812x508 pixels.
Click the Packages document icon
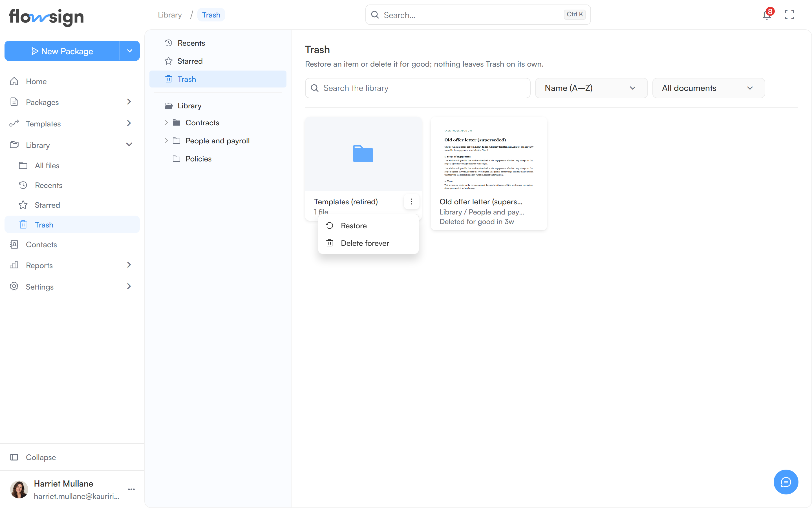(x=14, y=102)
